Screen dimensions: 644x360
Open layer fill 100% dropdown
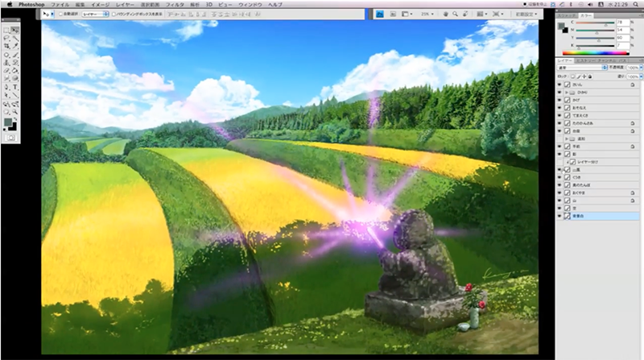[641, 77]
